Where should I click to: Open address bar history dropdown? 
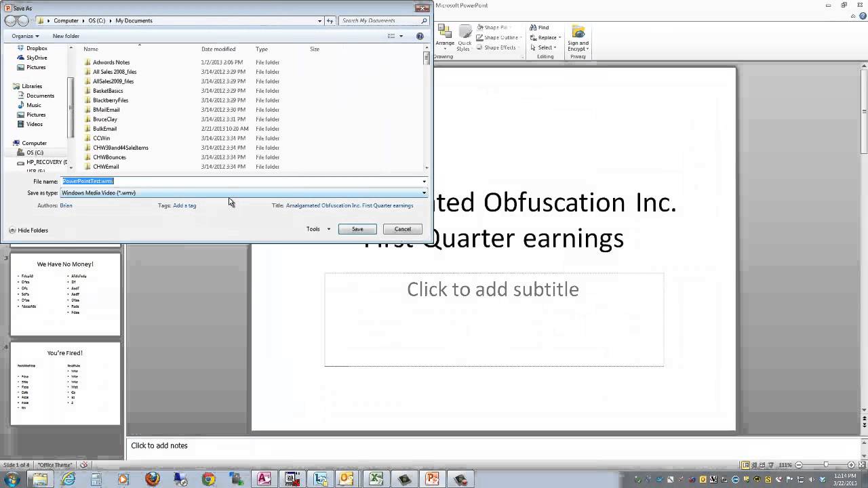(x=320, y=20)
